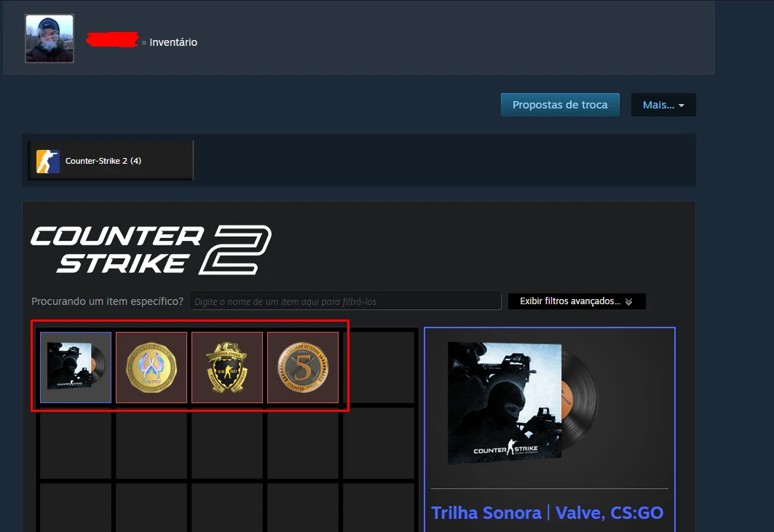Click the empty slot below the gold coin

[x=151, y=443]
